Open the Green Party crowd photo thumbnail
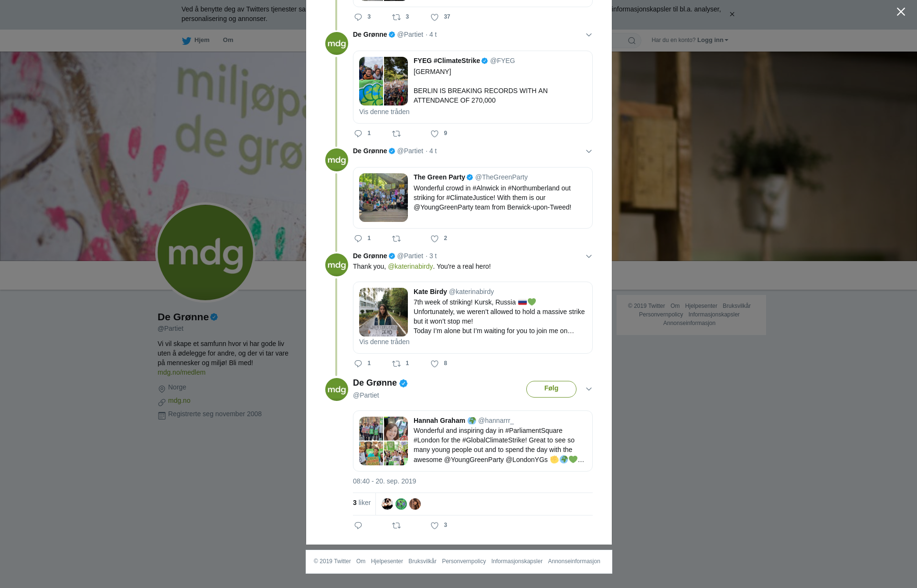The image size is (917, 588). point(384,198)
